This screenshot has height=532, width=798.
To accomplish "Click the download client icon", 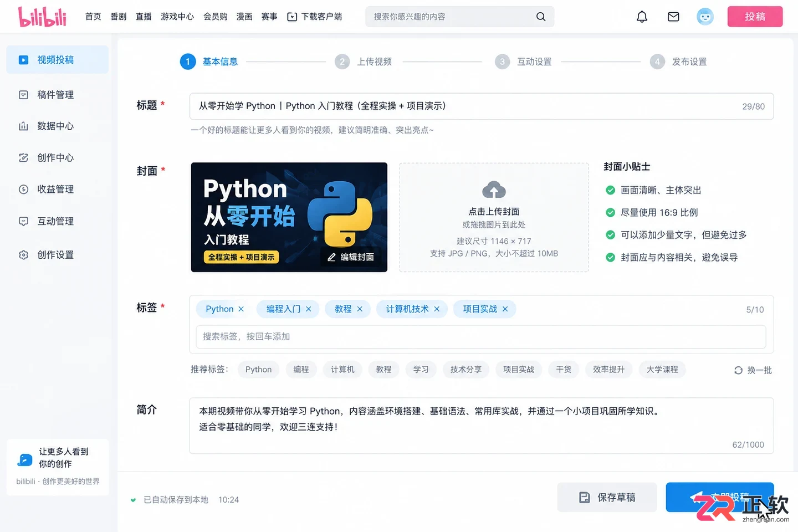I will [x=292, y=17].
